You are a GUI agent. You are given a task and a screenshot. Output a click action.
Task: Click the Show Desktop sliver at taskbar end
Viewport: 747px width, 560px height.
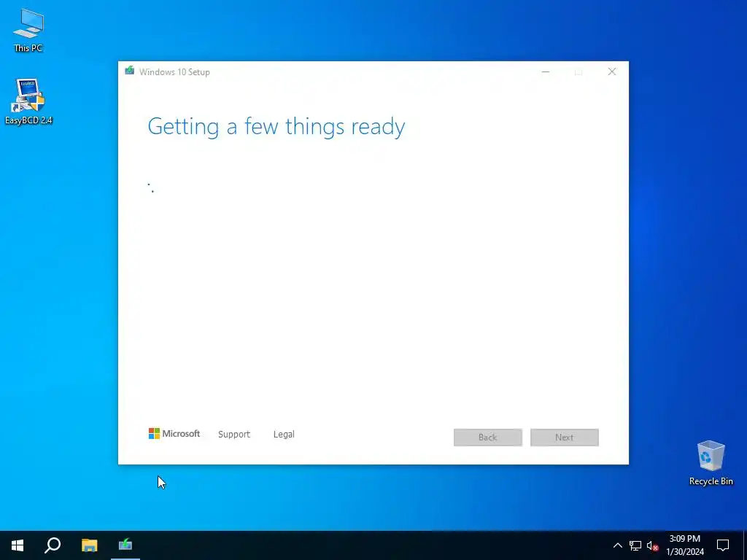(745, 545)
